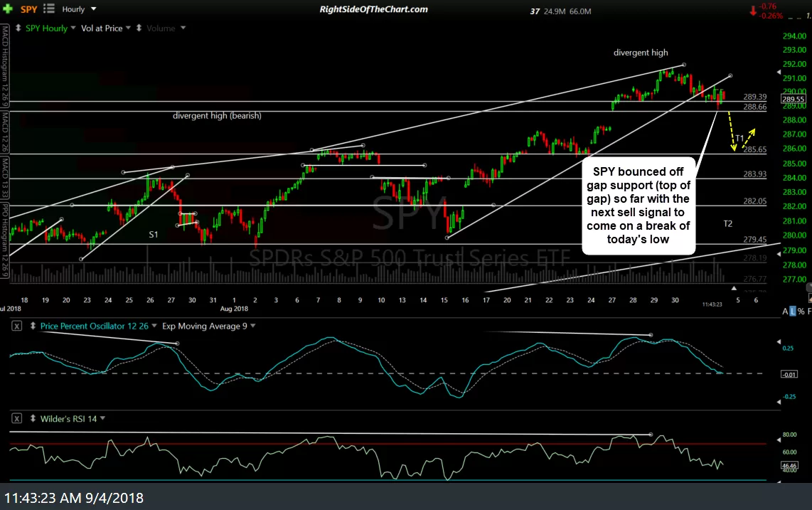Click the 294.00 price axis label
812x510 pixels.
tap(794, 36)
